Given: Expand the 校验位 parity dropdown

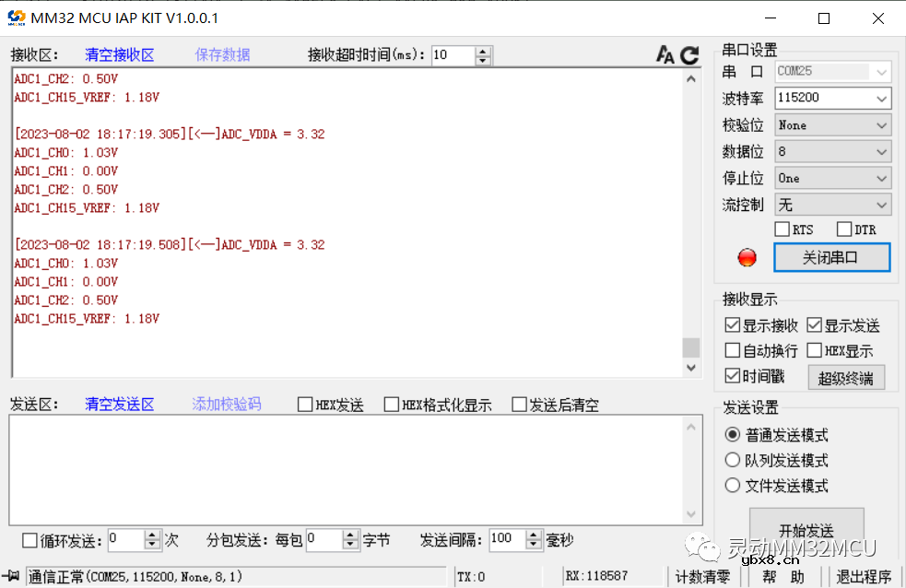Looking at the screenshot, I should [832, 124].
